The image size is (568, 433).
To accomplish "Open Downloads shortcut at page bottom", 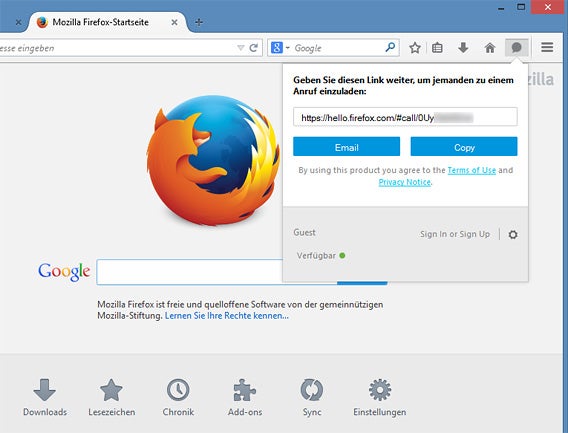I will [45, 397].
